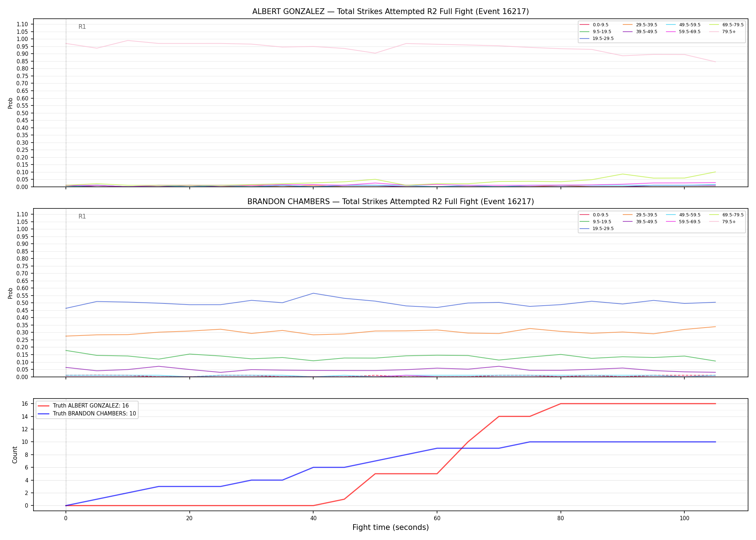Select 79.5+ legend entry in Gonzalez chart
Viewport: 756px width, 540px height.
pyautogui.click(x=723, y=32)
